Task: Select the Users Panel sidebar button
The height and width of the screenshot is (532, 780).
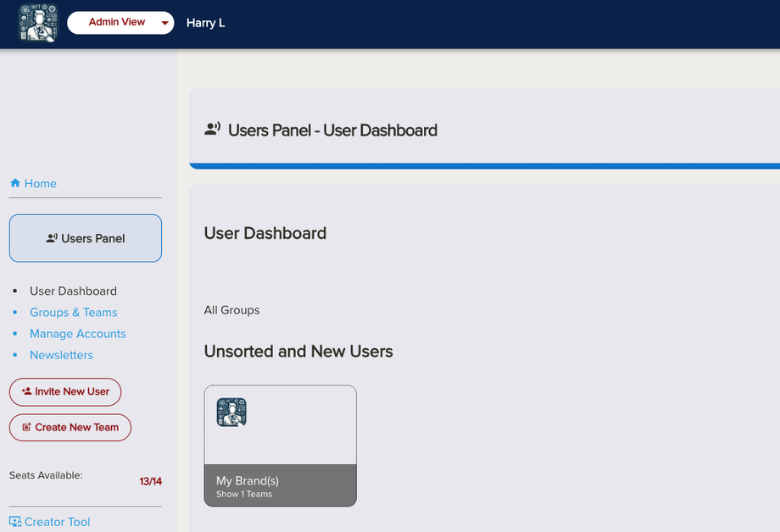Action: click(x=86, y=238)
